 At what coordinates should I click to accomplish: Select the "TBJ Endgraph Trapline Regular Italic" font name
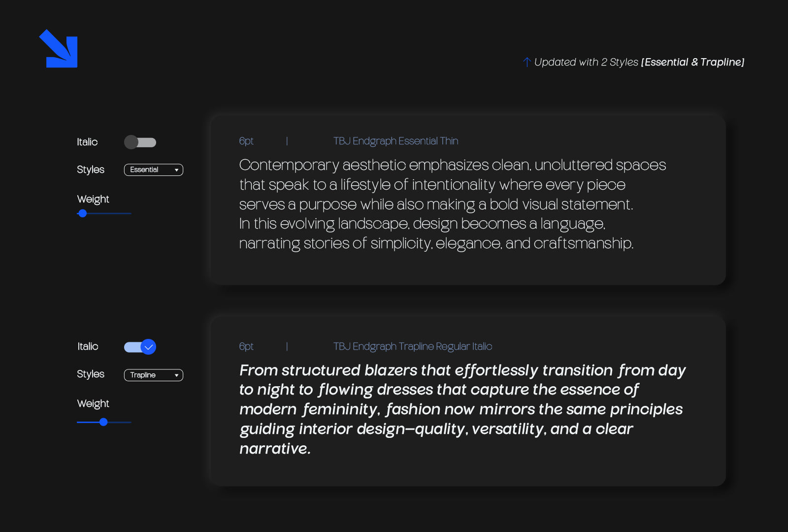tap(413, 347)
